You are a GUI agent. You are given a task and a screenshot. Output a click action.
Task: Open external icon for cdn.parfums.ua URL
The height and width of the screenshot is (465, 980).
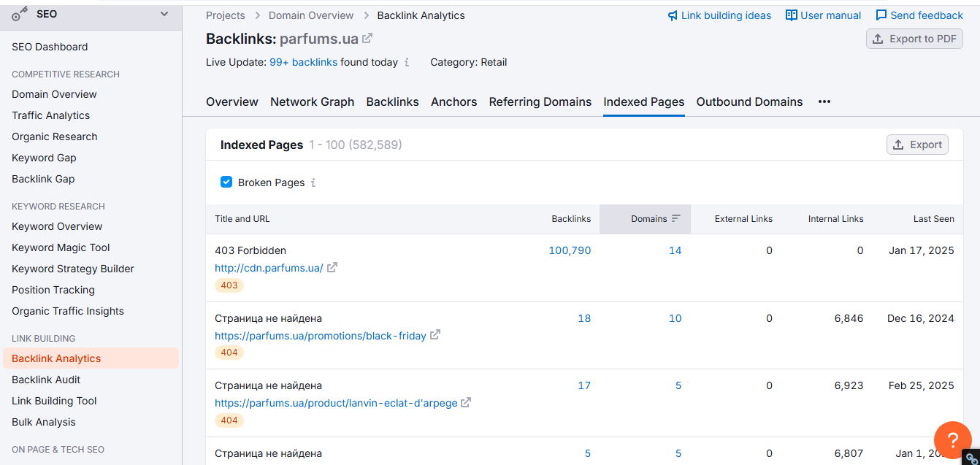tap(332, 268)
